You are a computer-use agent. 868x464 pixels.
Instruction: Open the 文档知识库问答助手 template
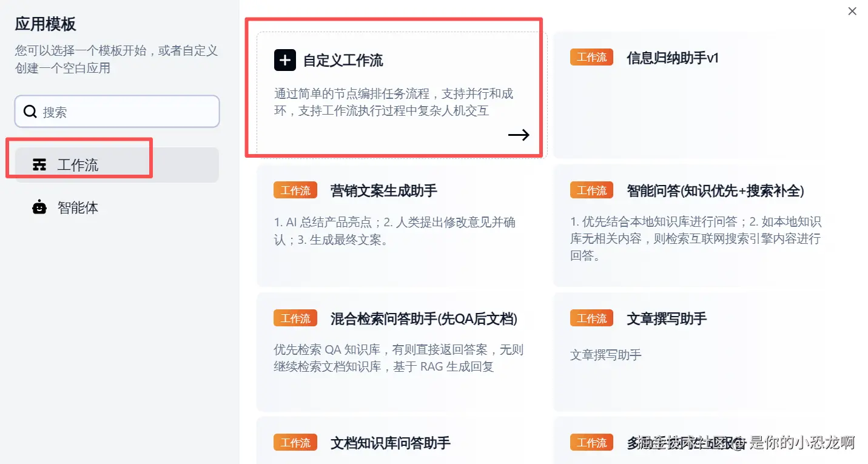[x=402, y=440]
